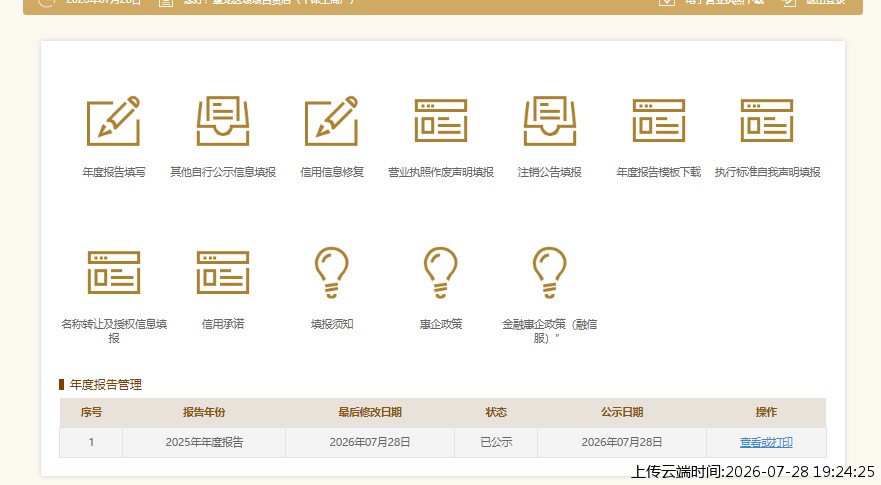
Task: Select the 2025年年度报告 cell
Action: [204, 442]
